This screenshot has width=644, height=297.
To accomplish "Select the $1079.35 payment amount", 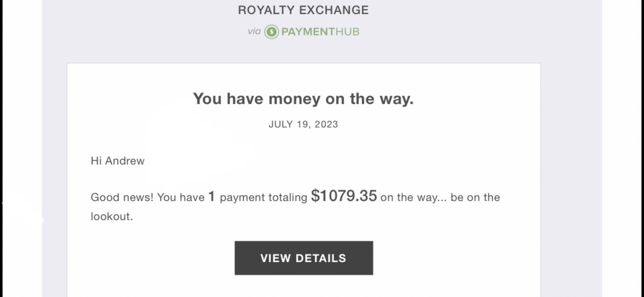I will coord(344,196).
